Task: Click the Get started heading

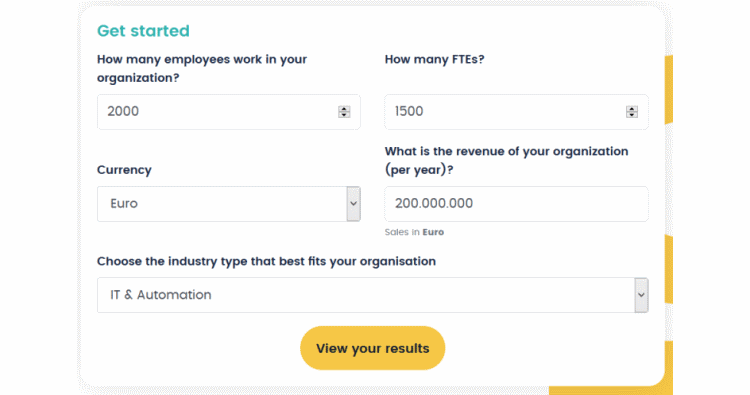Action: pyautogui.click(x=143, y=31)
